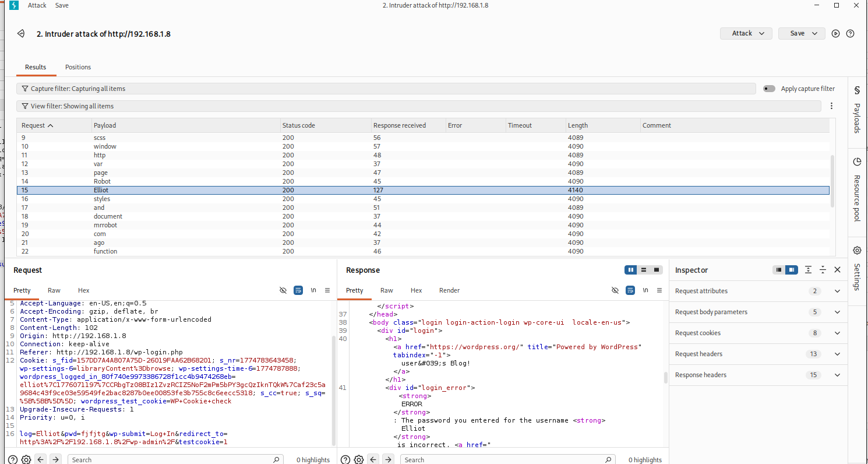Open the Response panel search settings gear
Screen dimensions: 868x464
pos(359,459)
